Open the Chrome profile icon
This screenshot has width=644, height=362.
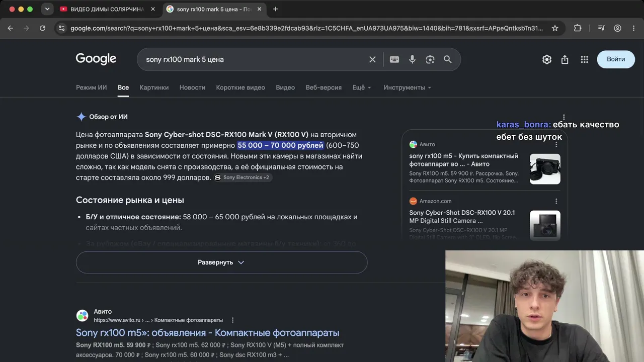click(617, 28)
